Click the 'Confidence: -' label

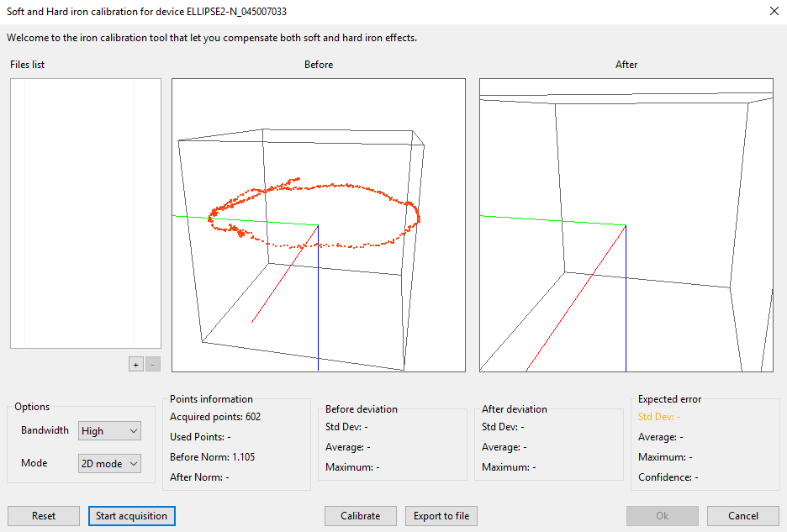pos(668,477)
